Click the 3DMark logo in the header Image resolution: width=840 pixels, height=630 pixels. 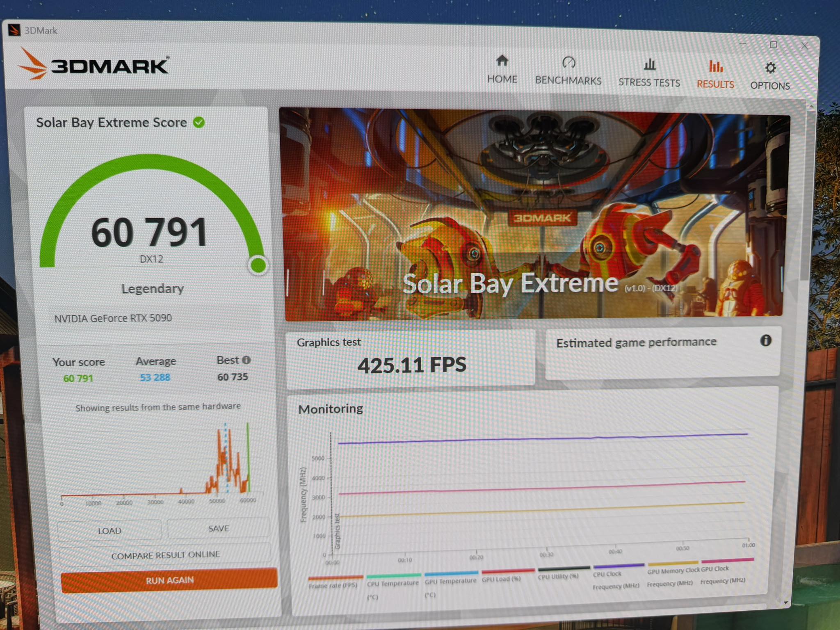pyautogui.click(x=94, y=64)
